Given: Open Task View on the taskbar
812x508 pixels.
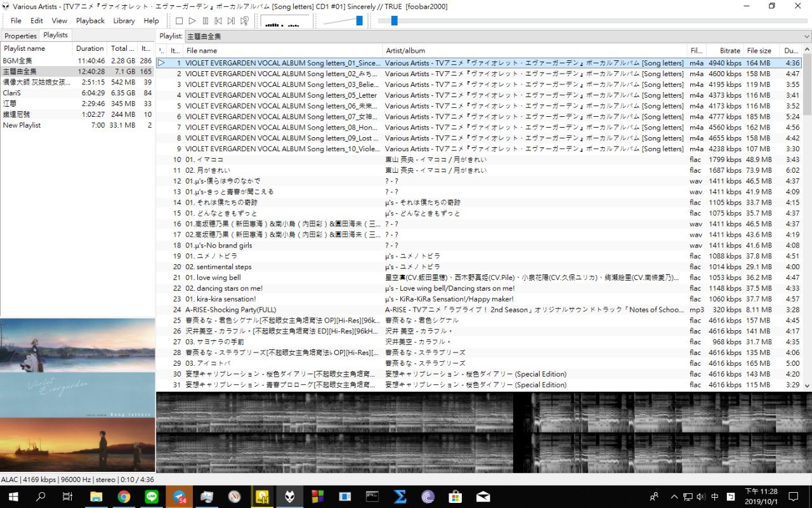Looking at the screenshot, I should pos(68,497).
